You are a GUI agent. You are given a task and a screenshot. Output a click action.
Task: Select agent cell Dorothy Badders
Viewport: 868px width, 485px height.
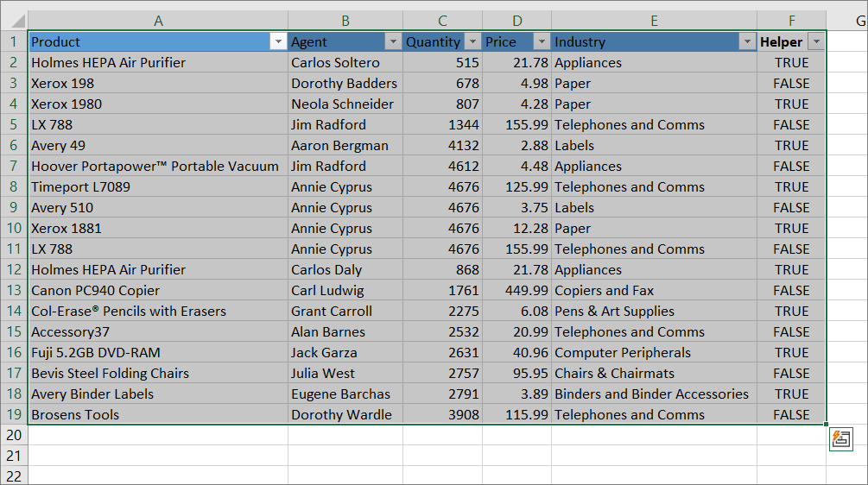(345, 83)
